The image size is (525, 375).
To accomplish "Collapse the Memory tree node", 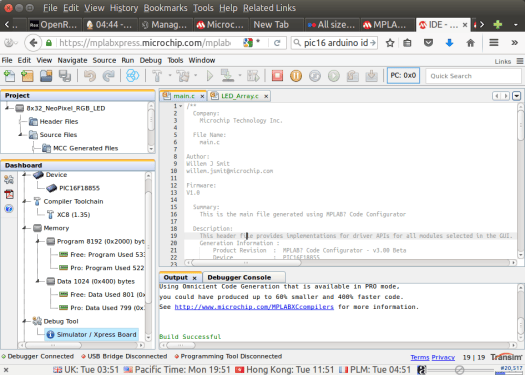I will [25, 228].
